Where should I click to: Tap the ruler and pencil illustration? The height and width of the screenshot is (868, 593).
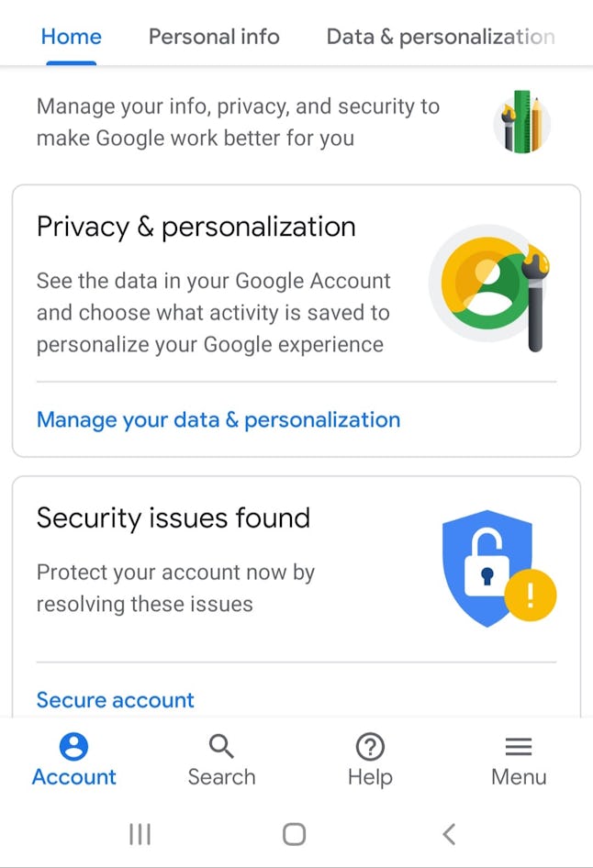(x=521, y=122)
